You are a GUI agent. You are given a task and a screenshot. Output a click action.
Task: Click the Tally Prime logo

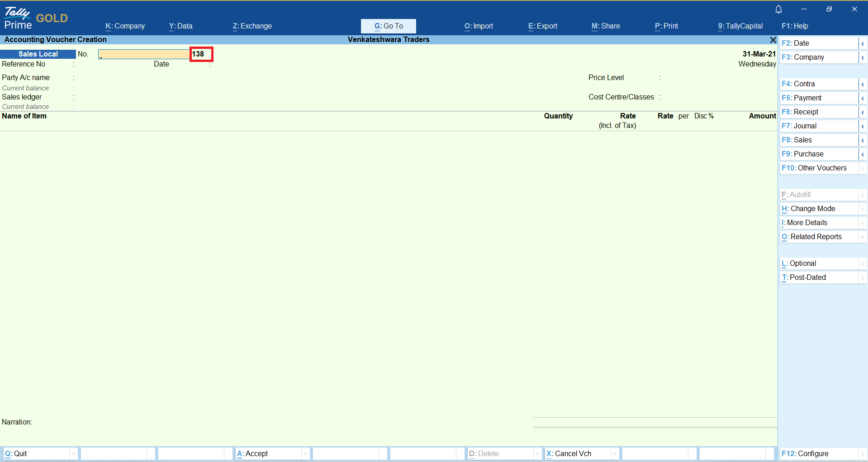(18, 18)
